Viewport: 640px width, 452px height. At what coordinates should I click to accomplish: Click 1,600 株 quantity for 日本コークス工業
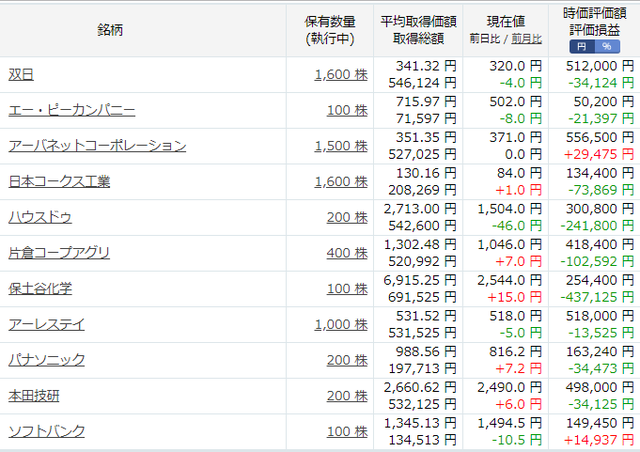click(x=341, y=181)
